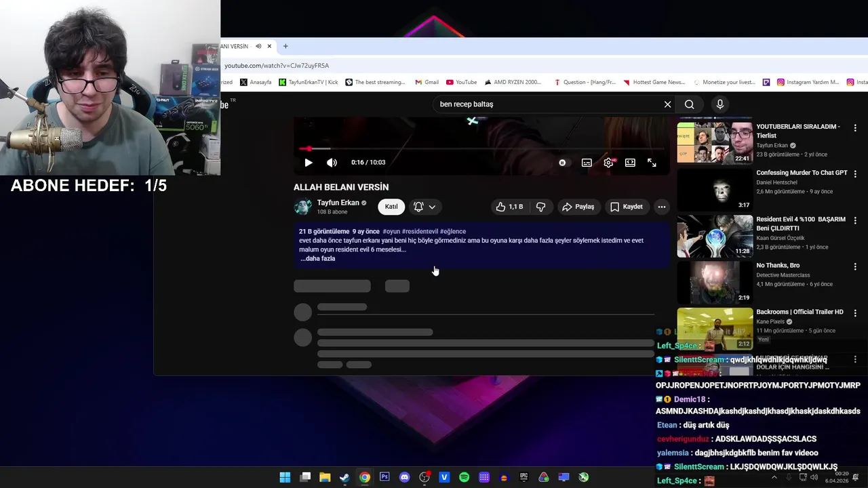Save video with Kaydet button
Screen dimensions: 868x488
[x=626, y=207]
